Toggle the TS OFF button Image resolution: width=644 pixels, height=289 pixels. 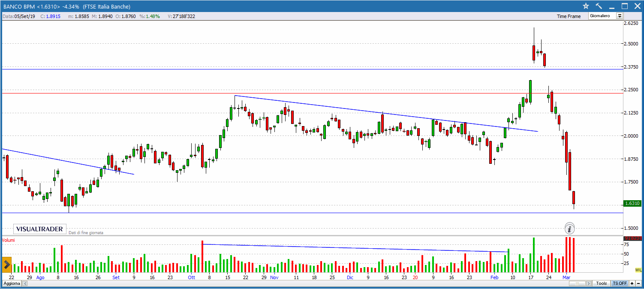620,283
